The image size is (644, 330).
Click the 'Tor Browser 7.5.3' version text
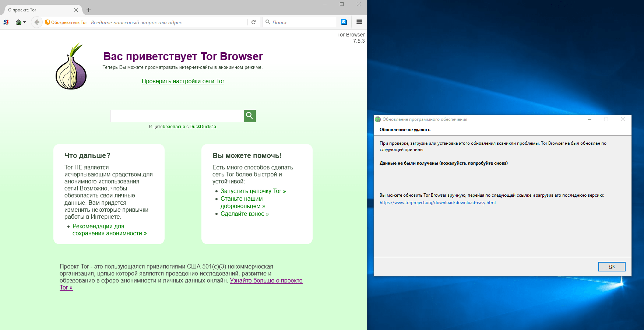(x=351, y=38)
